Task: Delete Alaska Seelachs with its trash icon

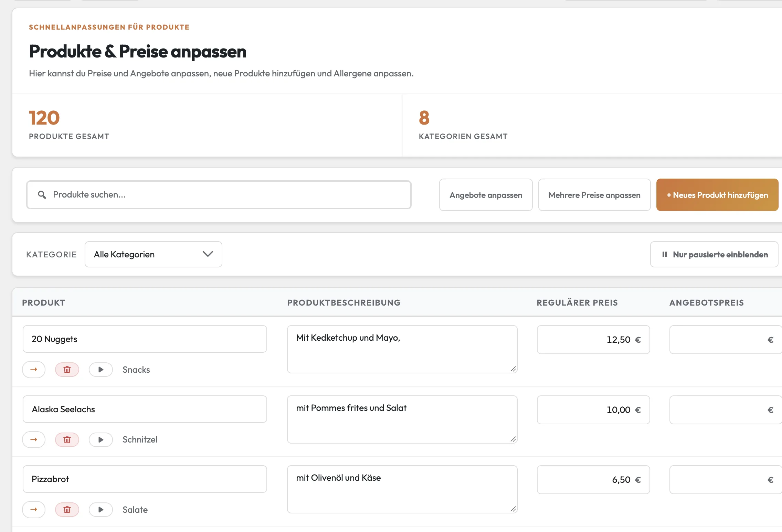Action: [67, 439]
